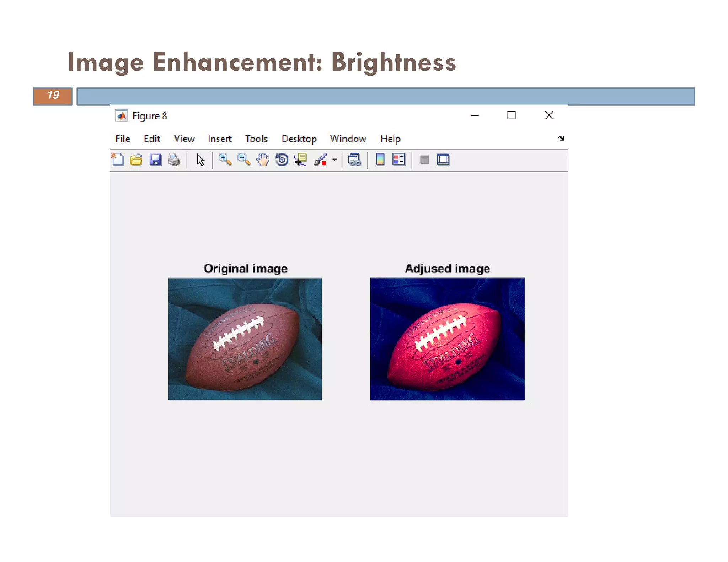Click the 'Original image' title text
Viewport: 728px width, 562px height.
(x=245, y=269)
